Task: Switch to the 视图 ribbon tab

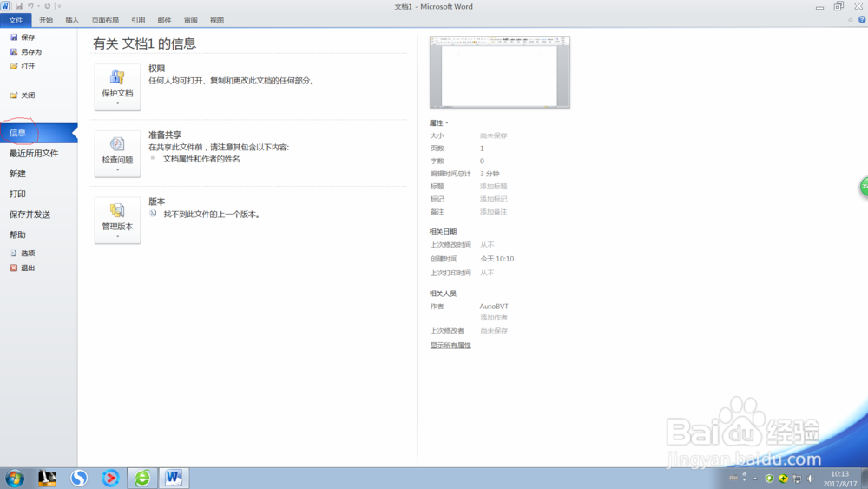Action: pos(217,20)
